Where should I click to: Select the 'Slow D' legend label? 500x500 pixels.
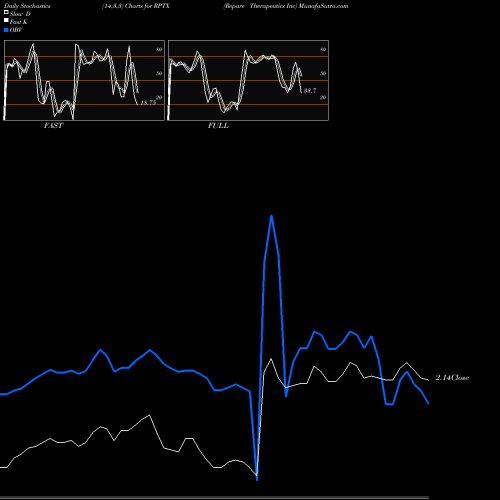click(20, 14)
